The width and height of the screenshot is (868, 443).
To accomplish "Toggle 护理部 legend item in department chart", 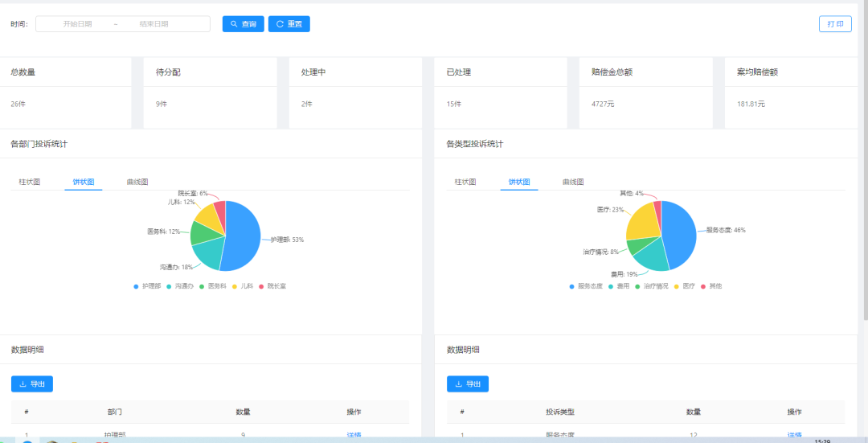I will (147, 286).
